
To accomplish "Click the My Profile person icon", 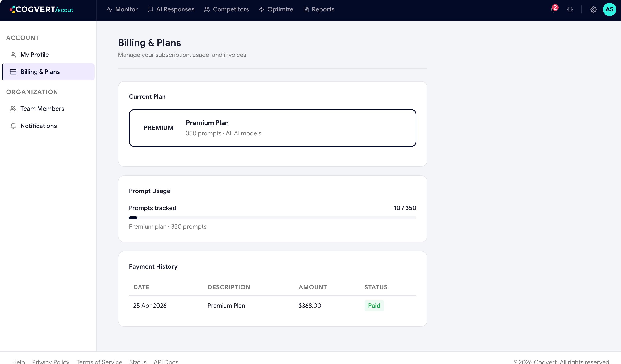I will (x=13, y=55).
